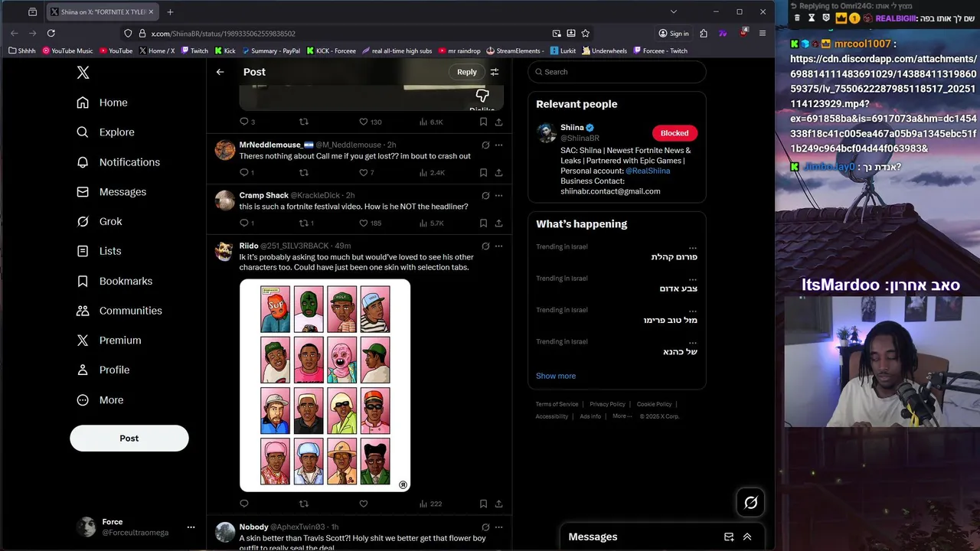Reload the page in the browser

point(51,34)
